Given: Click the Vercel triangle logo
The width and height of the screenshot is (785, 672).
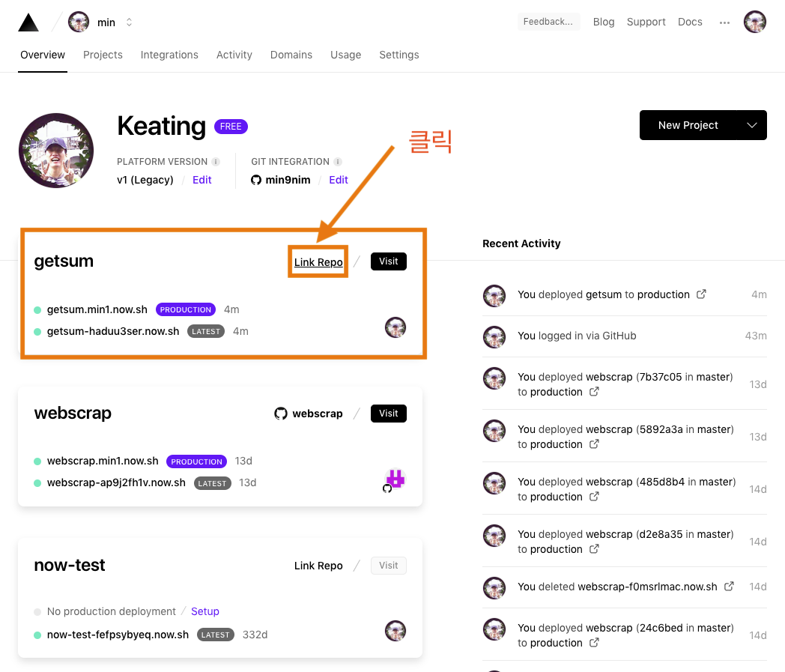Looking at the screenshot, I should pyautogui.click(x=28, y=22).
